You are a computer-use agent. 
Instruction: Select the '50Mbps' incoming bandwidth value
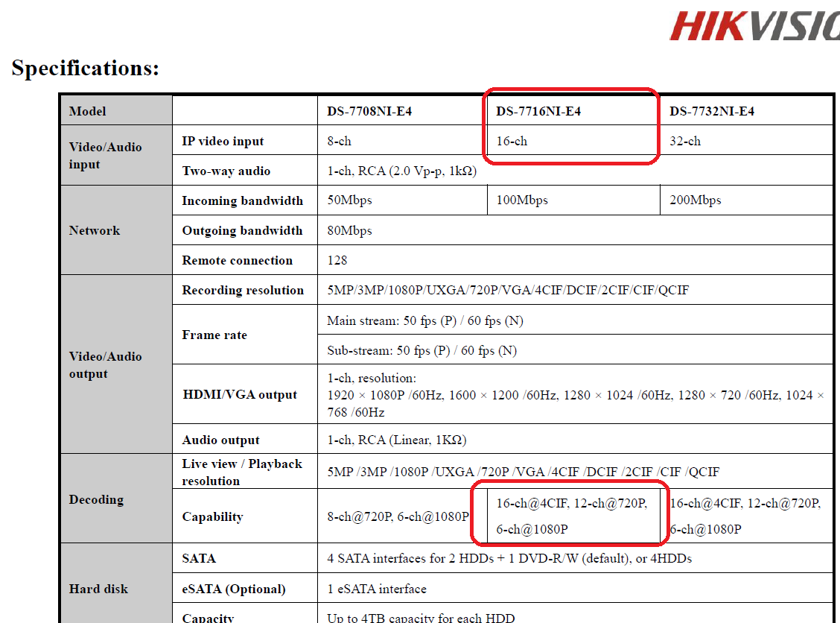[349, 200]
